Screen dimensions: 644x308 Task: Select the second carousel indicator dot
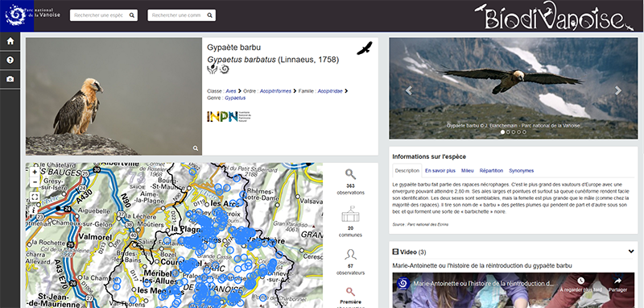point(508,132)
